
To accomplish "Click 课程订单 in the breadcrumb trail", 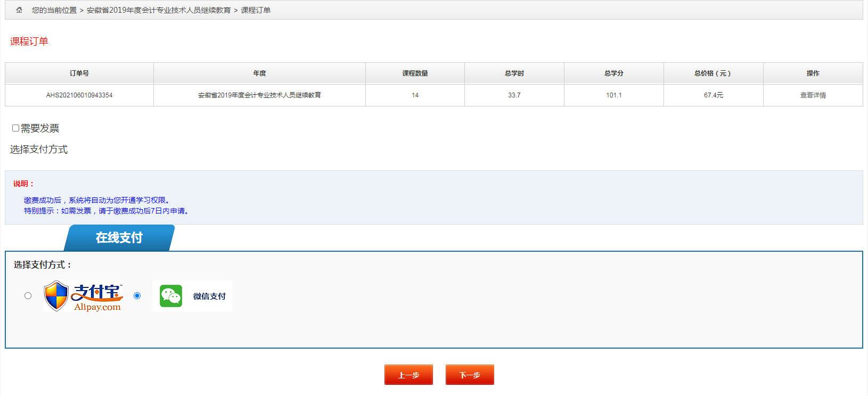I will coord(256,10).
